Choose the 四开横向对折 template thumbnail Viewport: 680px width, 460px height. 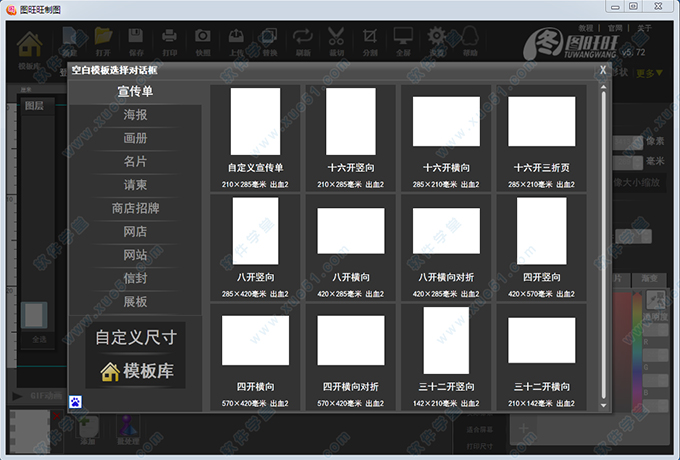(x=351, y=340)
